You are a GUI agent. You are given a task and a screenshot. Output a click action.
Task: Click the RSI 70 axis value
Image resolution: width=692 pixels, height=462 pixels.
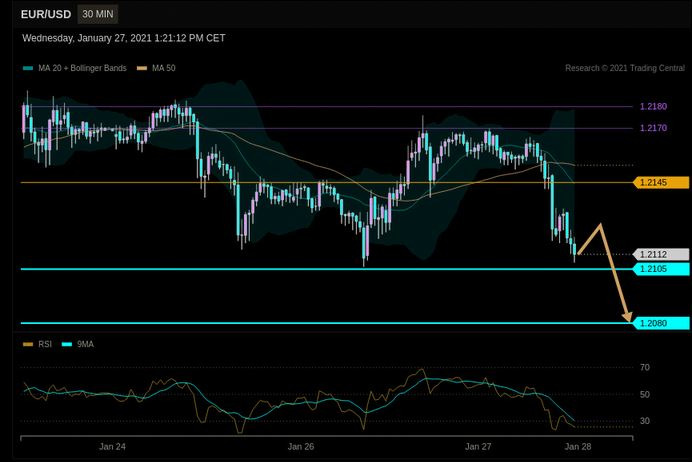pyautogui.click(x=645, y=367)
